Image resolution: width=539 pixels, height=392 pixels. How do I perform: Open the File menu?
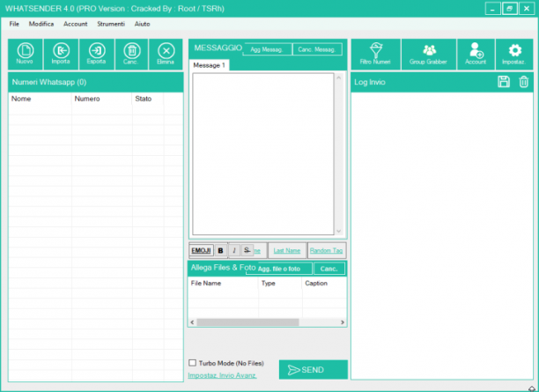[x=14, y=24]
